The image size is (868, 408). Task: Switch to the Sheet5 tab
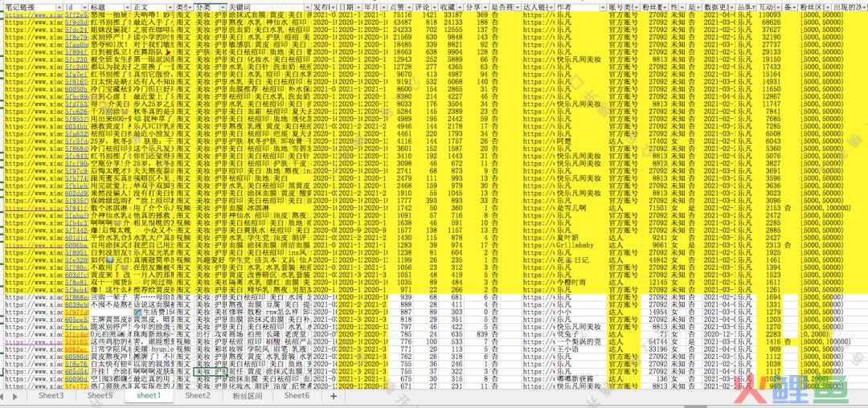[x=100, y=396]
